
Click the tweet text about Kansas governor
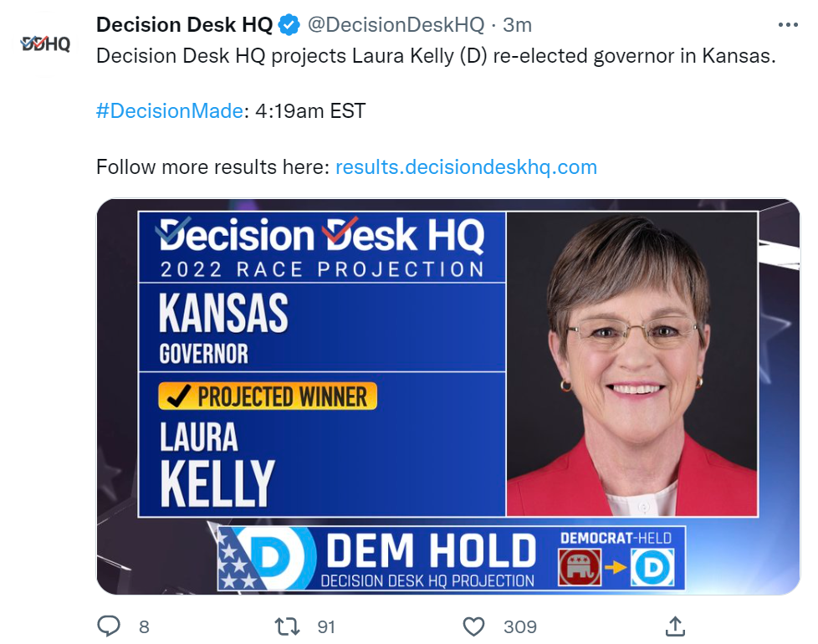pos(436,56)
